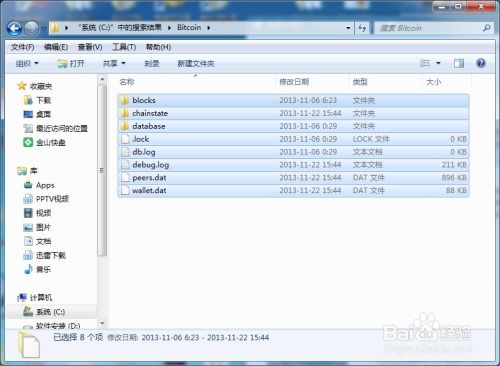Sort files by the 名称 column header
The image size is (500, 366).
coord(127,82)
